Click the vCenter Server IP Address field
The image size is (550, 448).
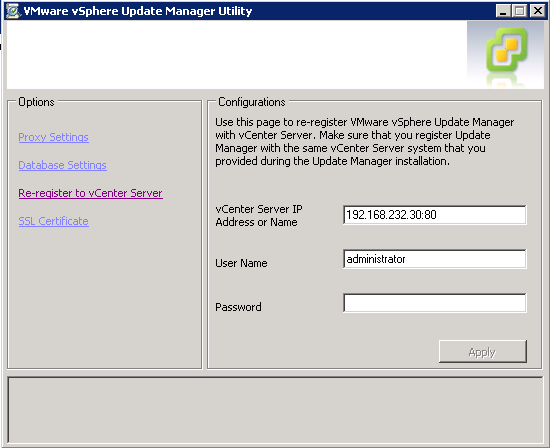pyautogui.click(x=435, y=215)
